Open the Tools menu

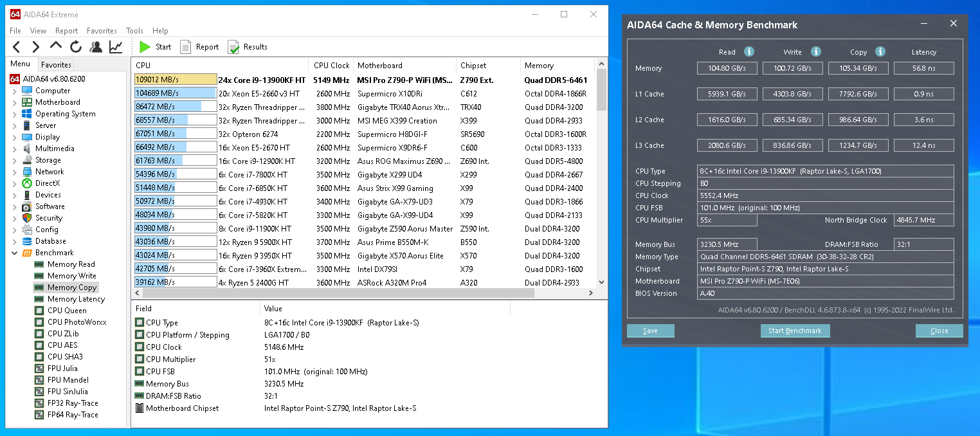(x=134, y=31)
